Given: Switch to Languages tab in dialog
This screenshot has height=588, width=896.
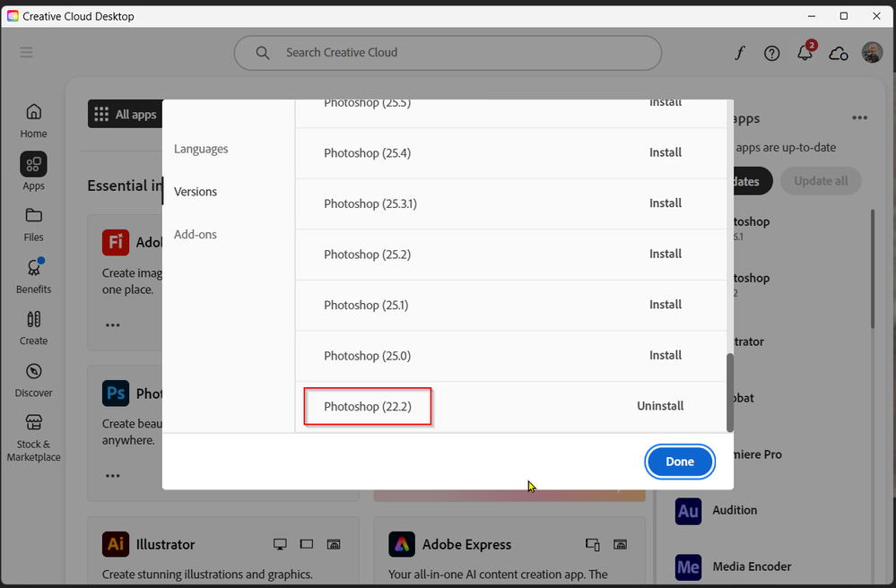Looking at the screenshot, I should point(201,149).
